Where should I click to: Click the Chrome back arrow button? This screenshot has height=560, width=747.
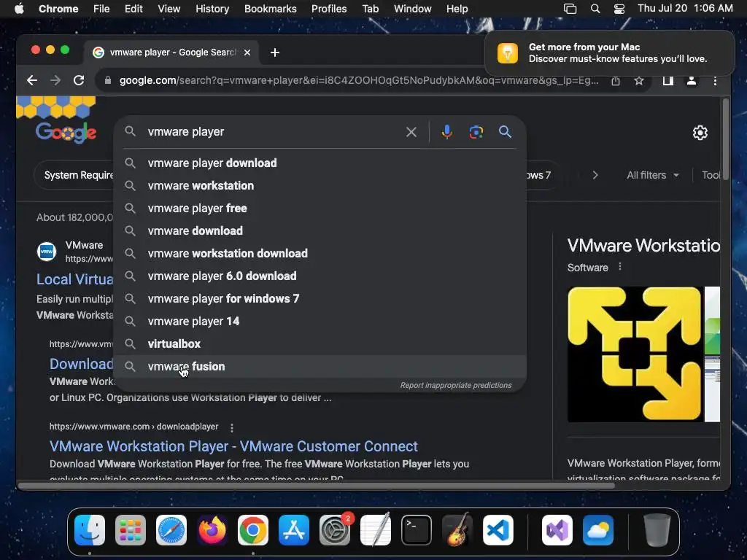point(32,80)
